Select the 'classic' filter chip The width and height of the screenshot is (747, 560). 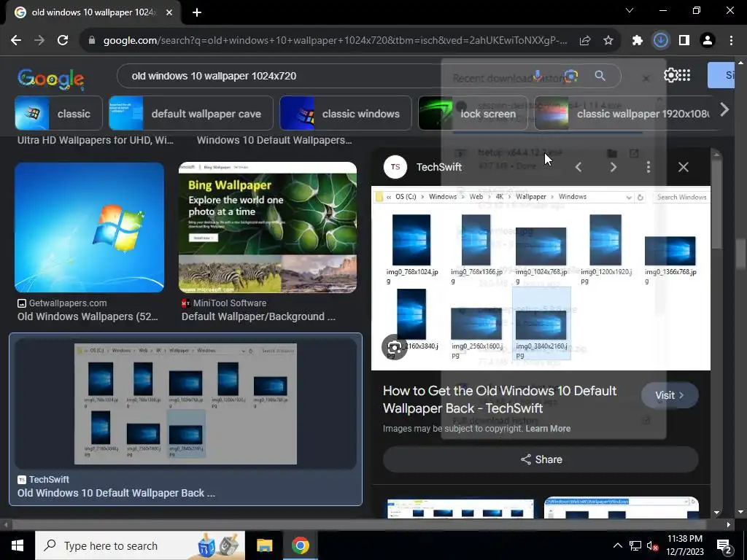[x=58, y=113]
